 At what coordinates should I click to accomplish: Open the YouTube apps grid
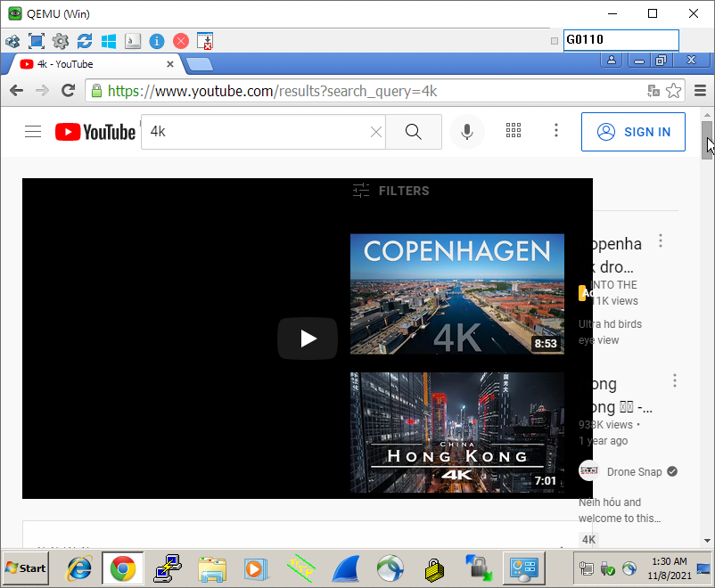pos(514,131)
